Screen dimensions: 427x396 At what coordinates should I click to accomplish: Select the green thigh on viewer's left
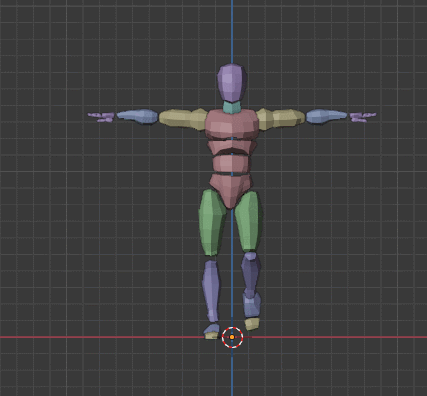click(x=212, y=222)
